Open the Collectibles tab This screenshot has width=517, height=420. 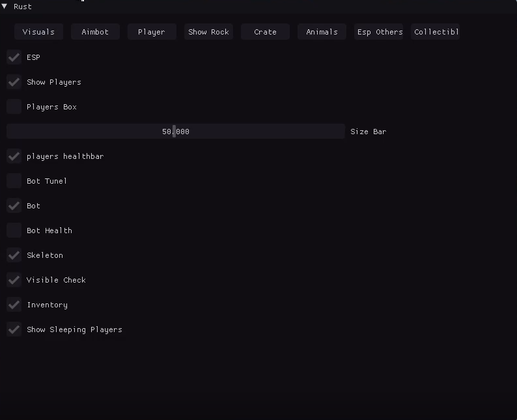(436, 32)
